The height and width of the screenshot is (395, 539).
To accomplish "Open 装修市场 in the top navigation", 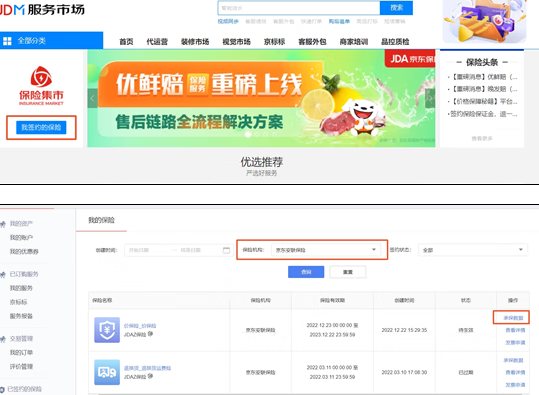I will tap(195, 42).
